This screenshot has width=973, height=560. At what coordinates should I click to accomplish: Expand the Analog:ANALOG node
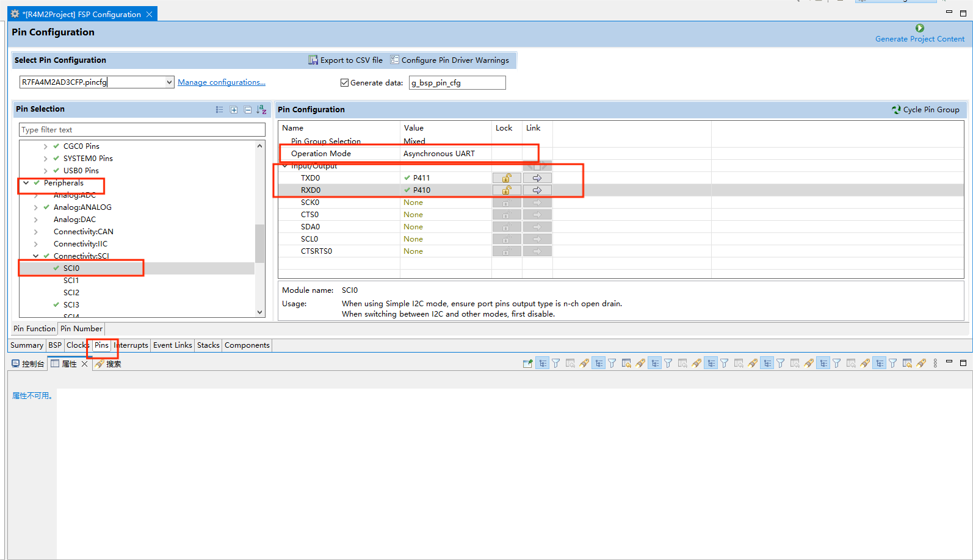coord(35,207)
